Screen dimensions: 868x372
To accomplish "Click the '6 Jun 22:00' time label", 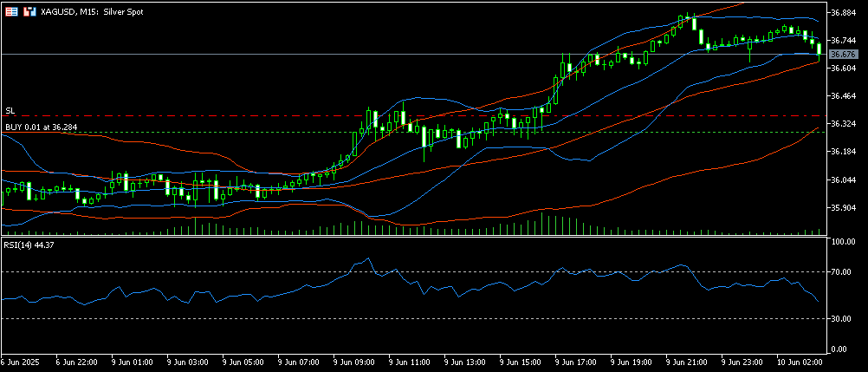I will [x=76, y=362].
